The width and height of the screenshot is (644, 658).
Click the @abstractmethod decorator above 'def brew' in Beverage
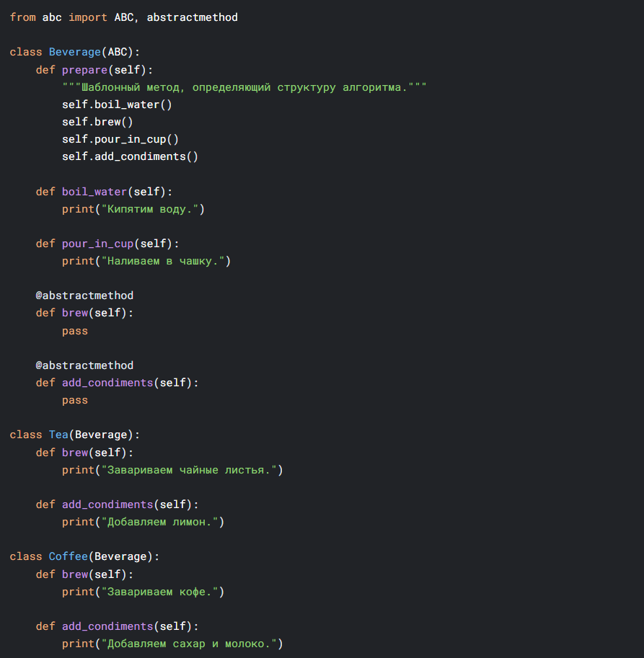tap(84, 296)
